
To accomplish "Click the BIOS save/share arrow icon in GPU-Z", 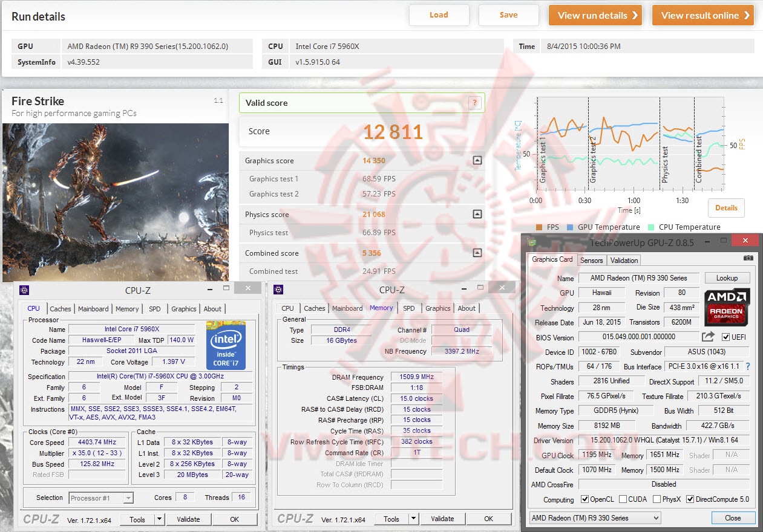I will pos(708,337).
